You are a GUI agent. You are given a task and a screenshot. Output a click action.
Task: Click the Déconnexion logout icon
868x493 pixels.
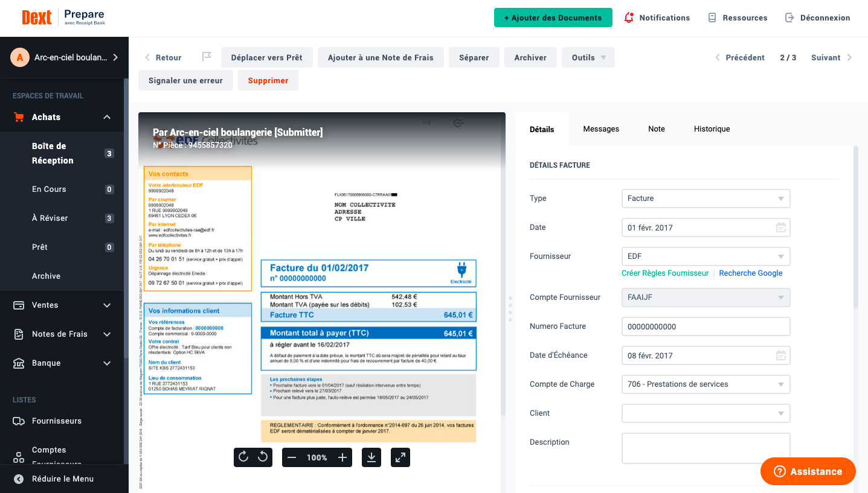coord(789,17)
